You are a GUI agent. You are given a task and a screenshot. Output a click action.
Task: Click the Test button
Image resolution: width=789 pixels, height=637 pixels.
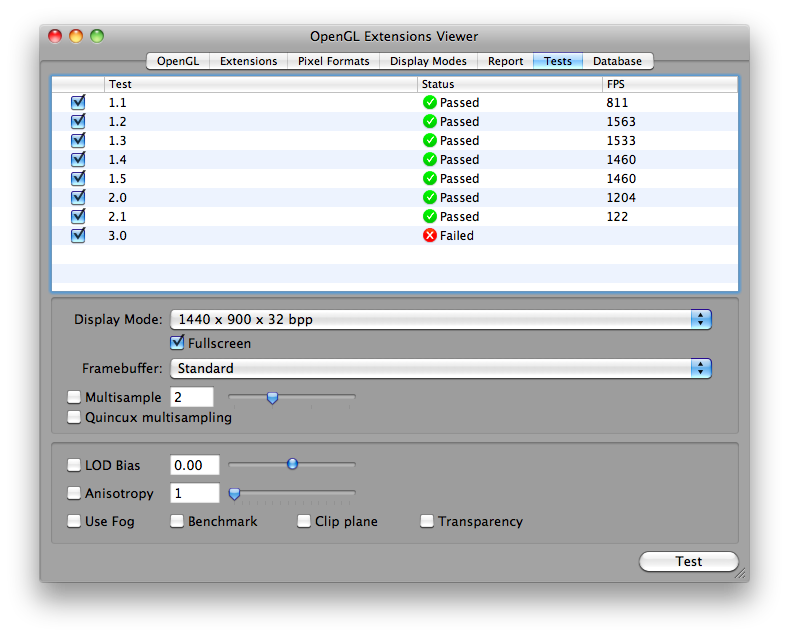[689, 562]
